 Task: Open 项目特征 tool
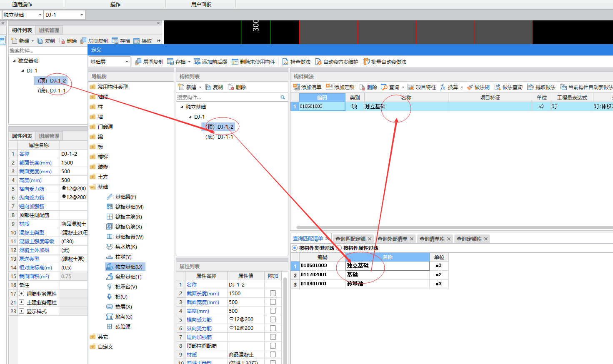click(x=422, y=87)
